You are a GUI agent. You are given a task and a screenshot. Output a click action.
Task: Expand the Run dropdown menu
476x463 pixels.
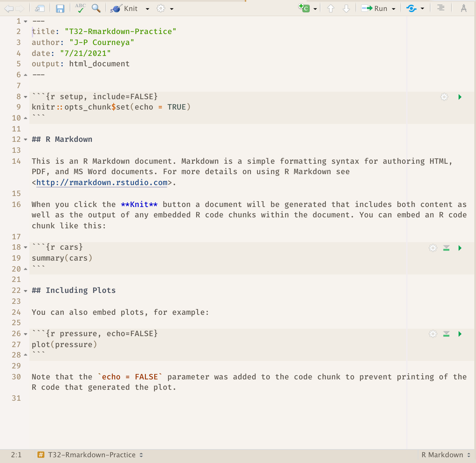[x=394, y=9]
